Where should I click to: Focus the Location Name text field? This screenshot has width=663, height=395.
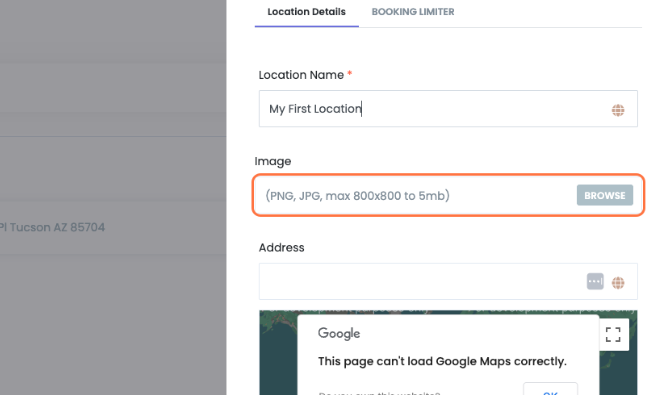(448, 109)
